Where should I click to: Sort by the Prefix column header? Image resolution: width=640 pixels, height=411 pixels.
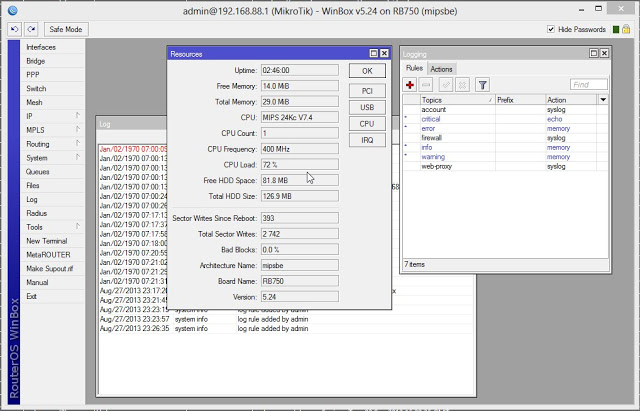520,100
